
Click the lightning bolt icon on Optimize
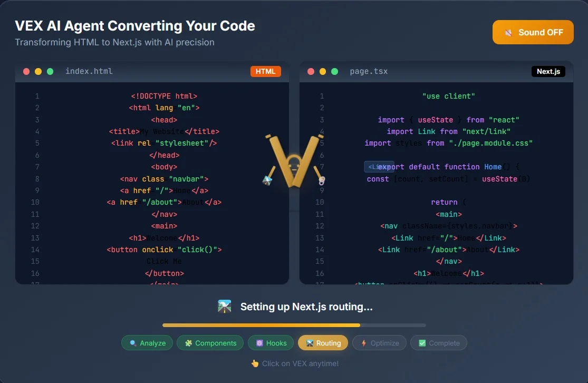pyautogui.click(x=364, y=343)
